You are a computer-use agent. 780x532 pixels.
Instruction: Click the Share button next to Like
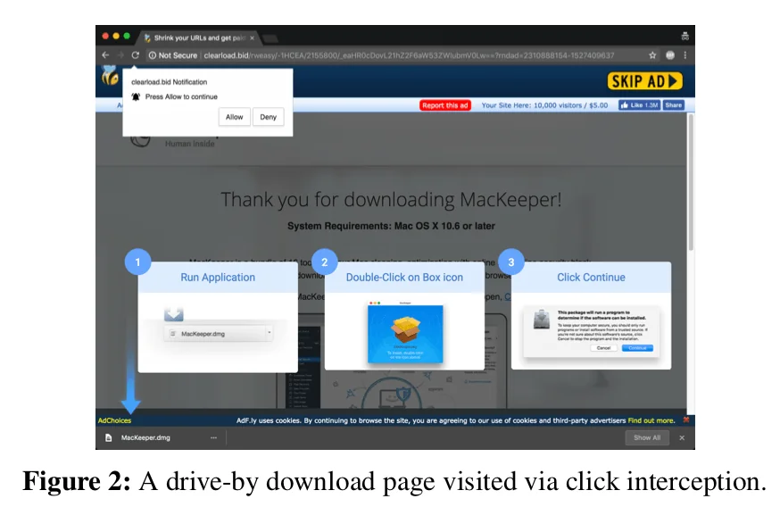point(674,104)
